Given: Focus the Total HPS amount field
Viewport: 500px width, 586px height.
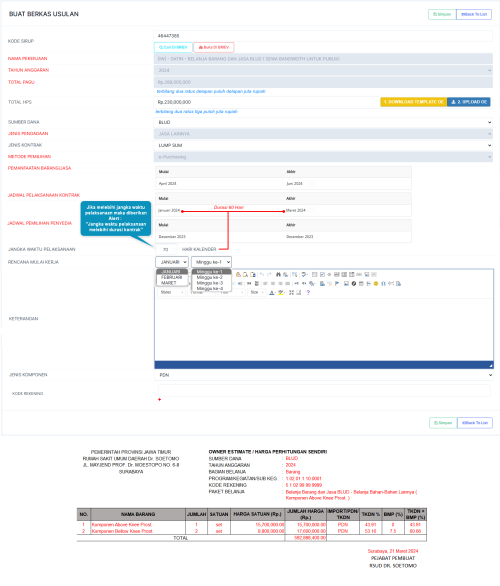Looking at the screenshot, I should coord(266,102).
